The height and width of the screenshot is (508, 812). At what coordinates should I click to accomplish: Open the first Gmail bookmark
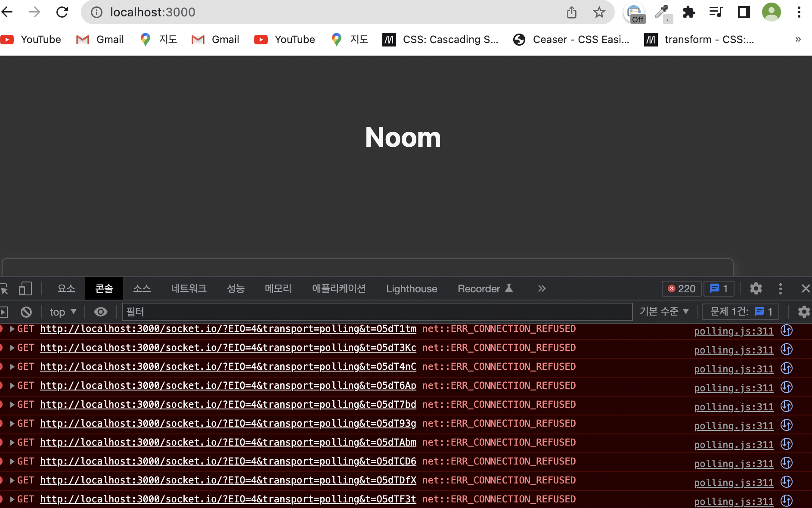(100, 40)
